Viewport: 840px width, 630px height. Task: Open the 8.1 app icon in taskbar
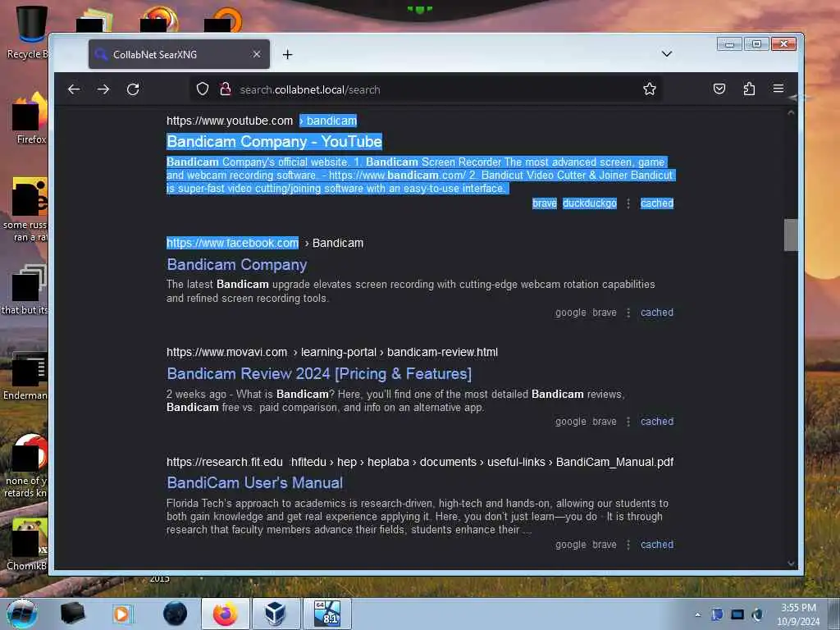[327, 614]
